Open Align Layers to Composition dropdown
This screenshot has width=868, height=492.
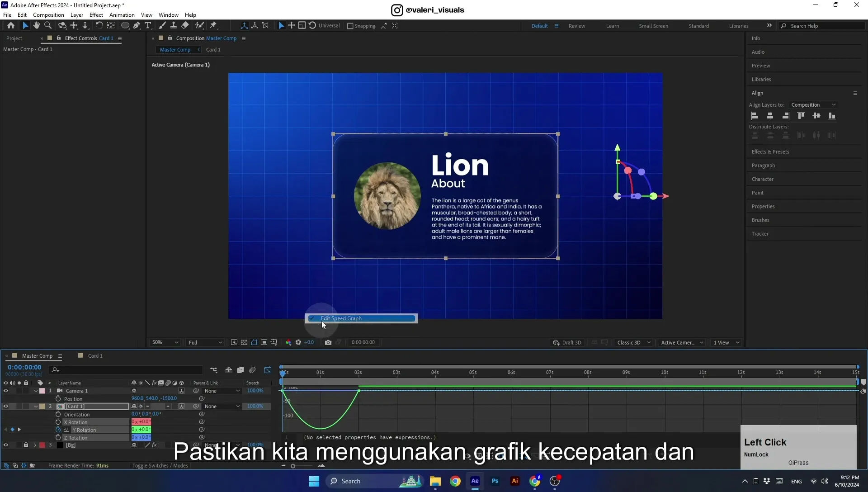pyautogui.click(x=813, y=105)
